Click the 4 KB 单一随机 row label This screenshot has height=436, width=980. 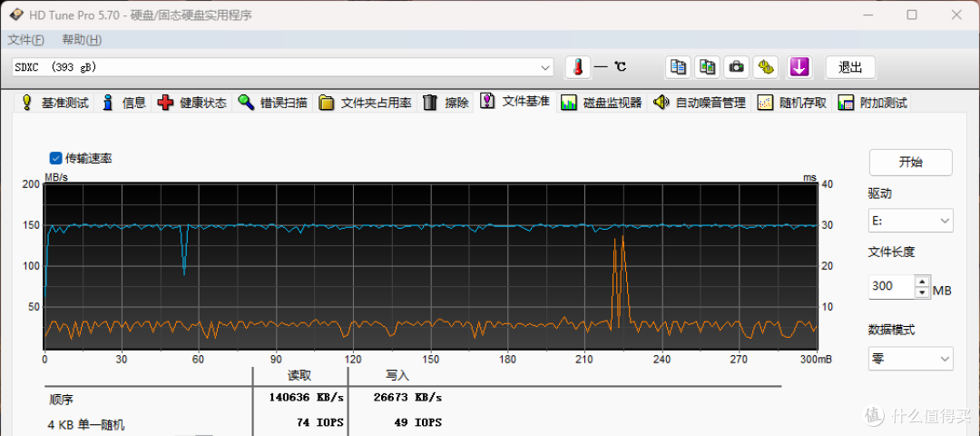(86, 425)
